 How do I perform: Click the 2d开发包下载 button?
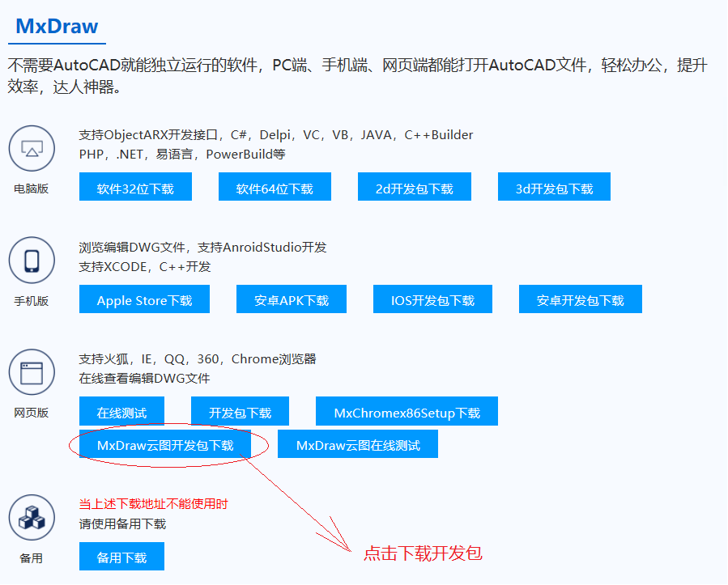pyautogui.click(x=415, y=187)
